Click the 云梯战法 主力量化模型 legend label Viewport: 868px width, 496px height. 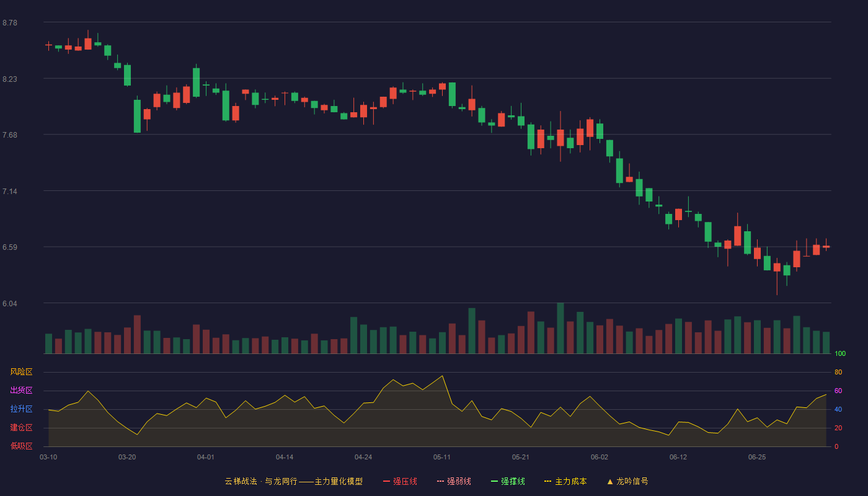pos(293,481)
